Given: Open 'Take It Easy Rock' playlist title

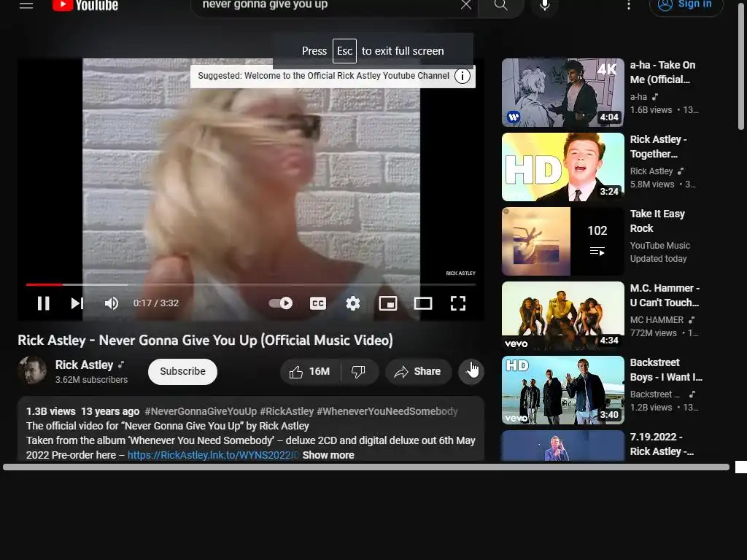Looking at the screenshot, I should coord(657,221).
